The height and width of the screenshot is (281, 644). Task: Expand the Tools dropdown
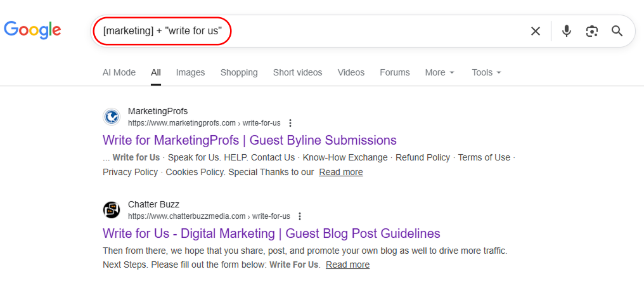point(487,73)
